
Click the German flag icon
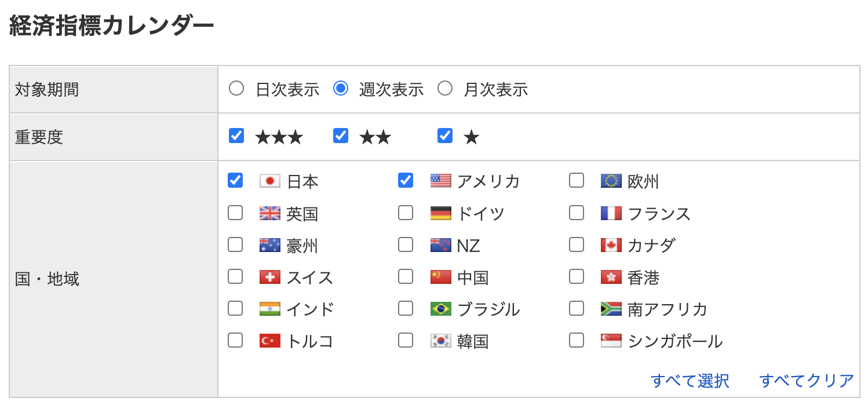click(440, 214)
